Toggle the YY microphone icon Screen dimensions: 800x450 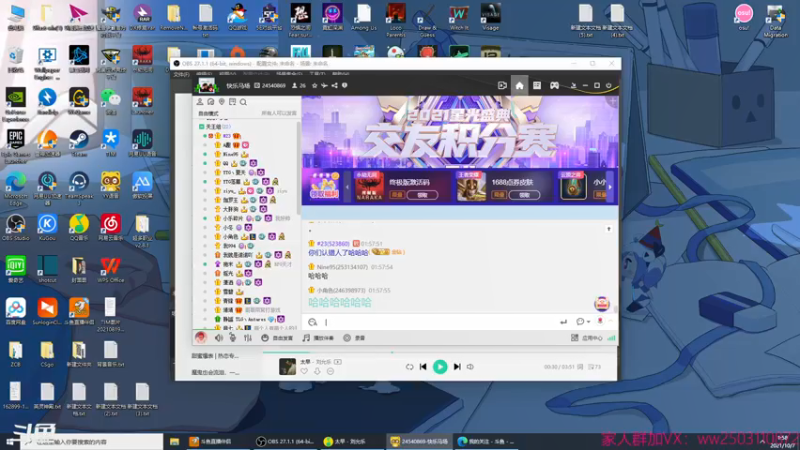pyautogui.click(x=233, y=338)
